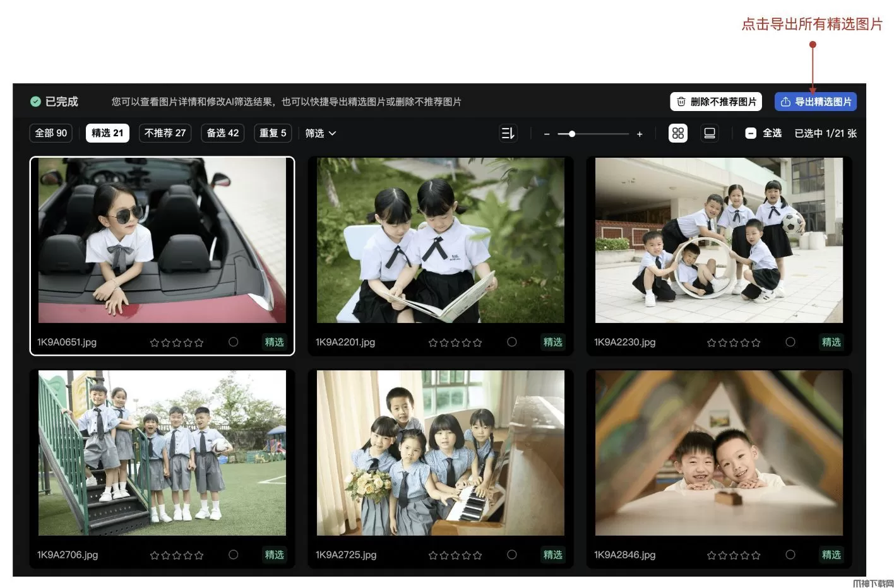Image resolution: width=894 pixels, height=588 pixels.
Task: Rate 1K9A2725.jpg five stars
Action: click(478, 555)
